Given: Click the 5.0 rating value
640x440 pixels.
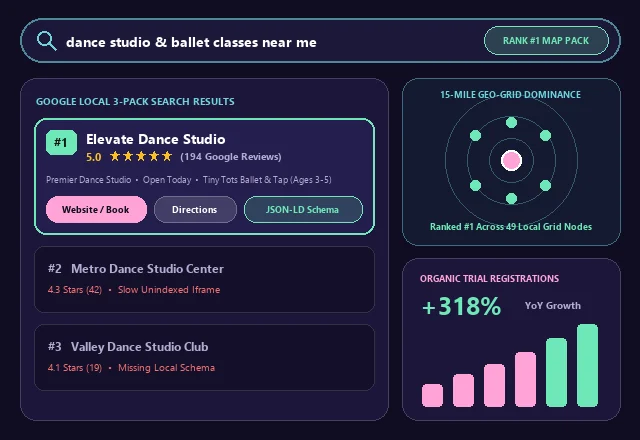Looking at the screenshot, I should point(93,157).
